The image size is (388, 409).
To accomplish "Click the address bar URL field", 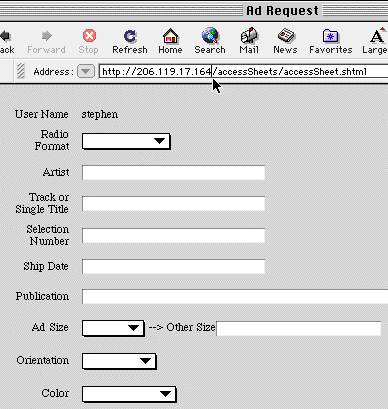I will click(x=243, y=71).
